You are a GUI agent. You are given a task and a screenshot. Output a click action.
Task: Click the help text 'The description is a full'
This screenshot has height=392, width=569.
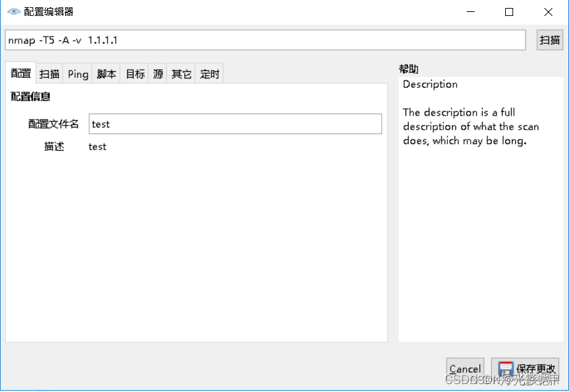point(459,112)
